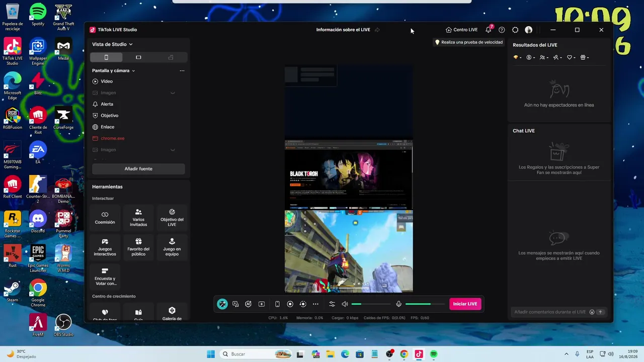Click Añadir fuente to add a source
Viewport: 644px width, 362px height.
(138, 169)
